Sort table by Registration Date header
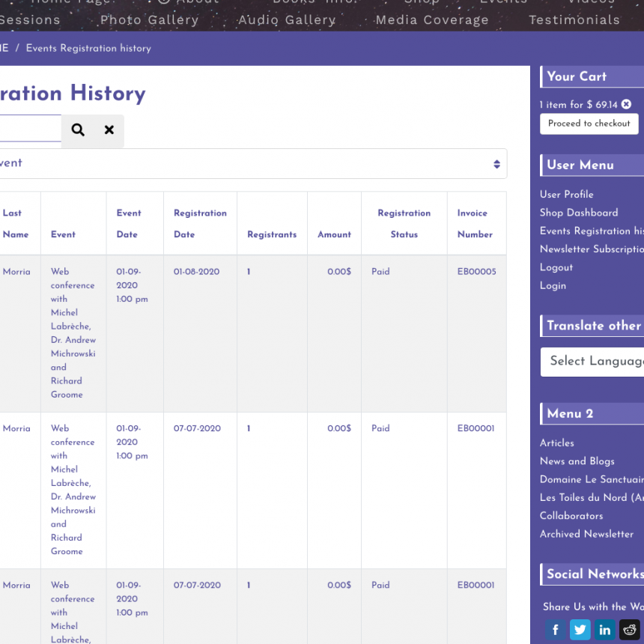 tap(200, 223)
